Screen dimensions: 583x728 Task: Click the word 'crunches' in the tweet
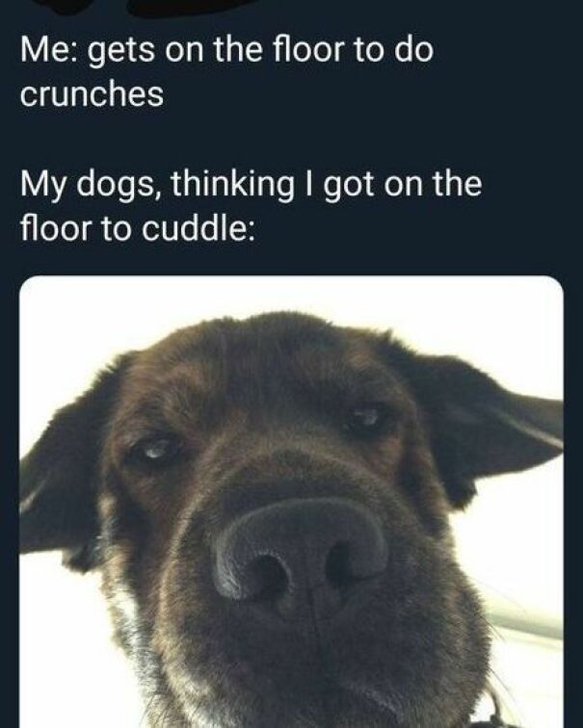click(x=92, y=94)
